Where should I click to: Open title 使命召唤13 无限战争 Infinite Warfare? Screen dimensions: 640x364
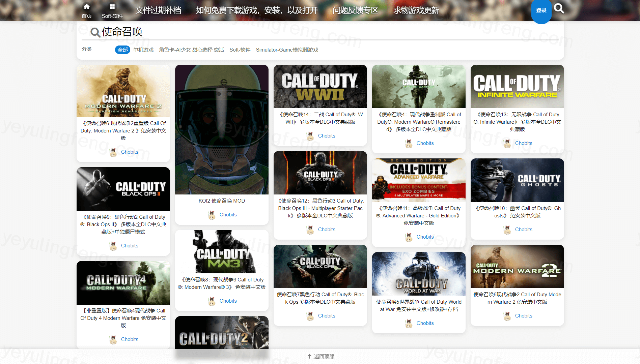click(518, 122)
